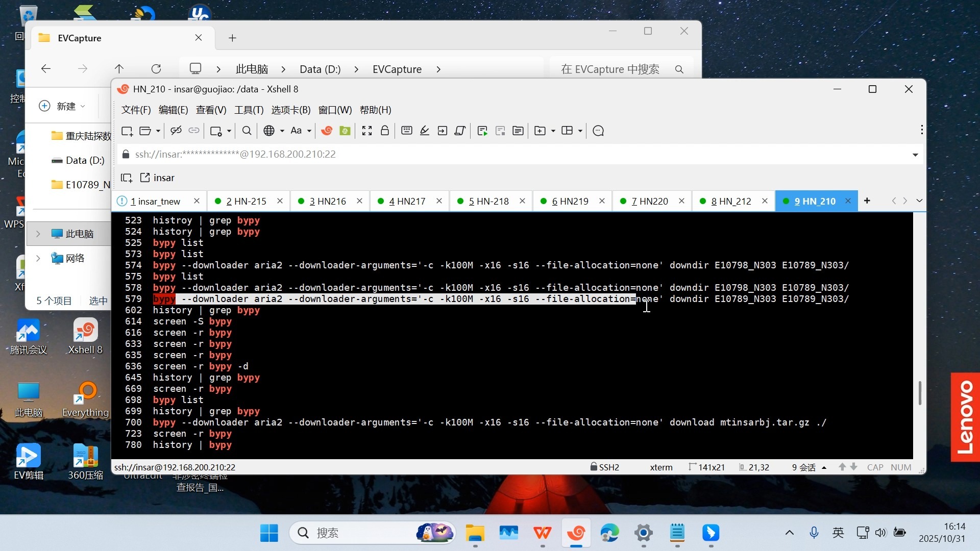This screenshot has width=980, height=551.
Task: Click the script run icon with green arrow
Action: (482, 131)
